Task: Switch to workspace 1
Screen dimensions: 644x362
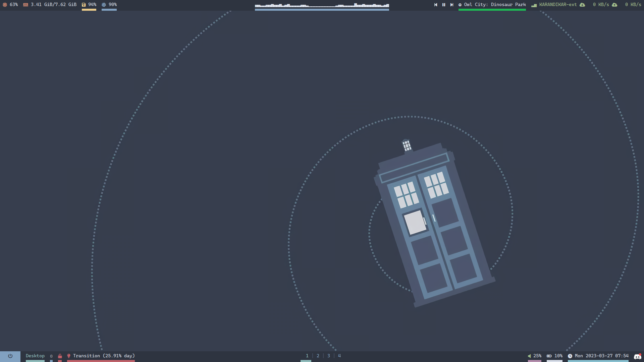Action: tap(307, 356)
